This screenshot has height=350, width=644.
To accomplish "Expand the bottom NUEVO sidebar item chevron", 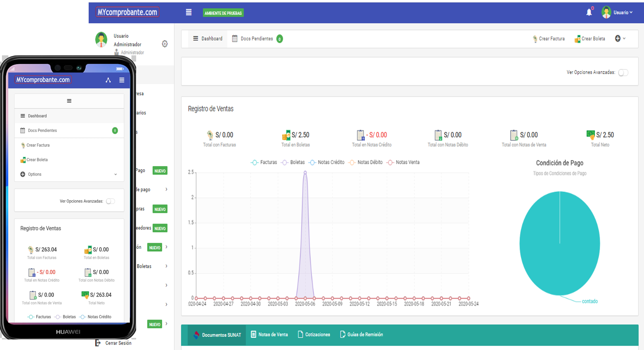I will coord(166,324).
